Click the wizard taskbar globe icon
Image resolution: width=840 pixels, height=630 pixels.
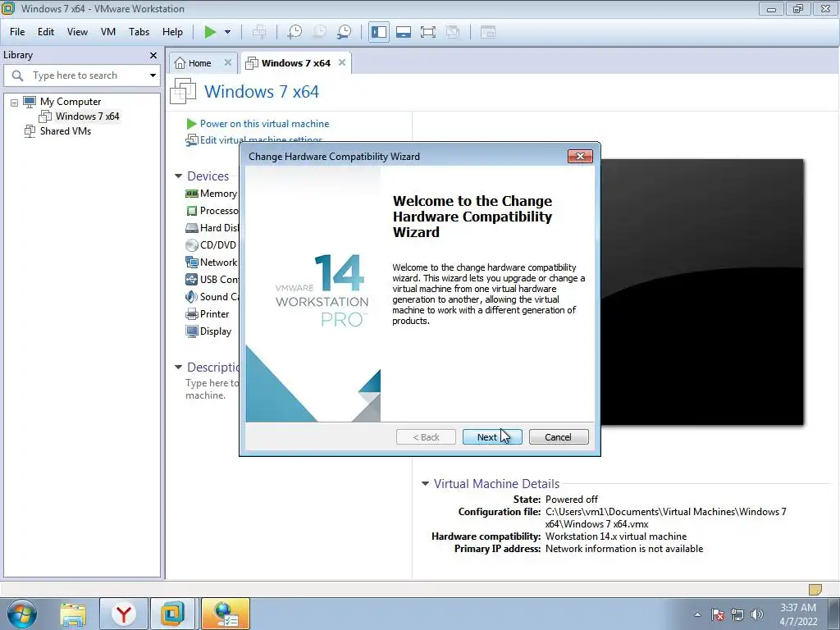click(226, 614)
